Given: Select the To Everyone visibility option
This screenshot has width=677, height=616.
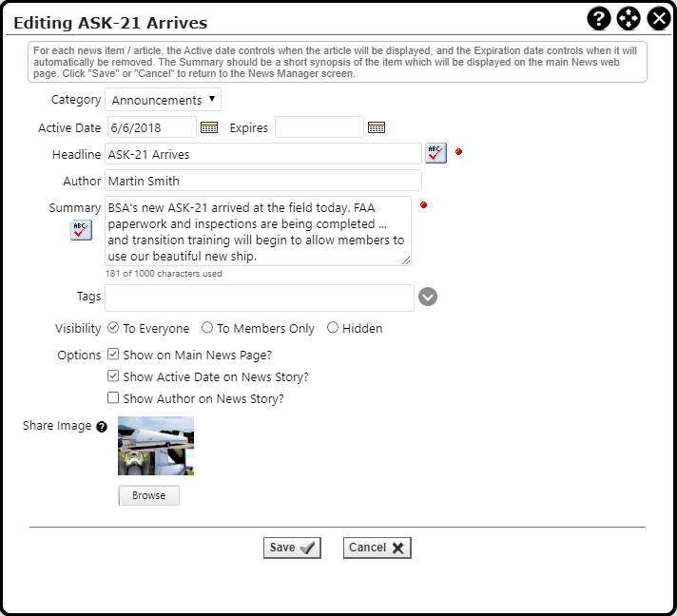Looking at the screenshot, I should (113, 328).
